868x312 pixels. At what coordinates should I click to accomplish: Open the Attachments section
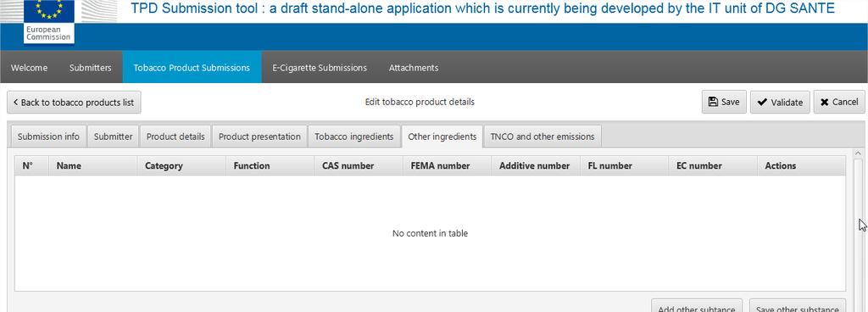[414, 68]
